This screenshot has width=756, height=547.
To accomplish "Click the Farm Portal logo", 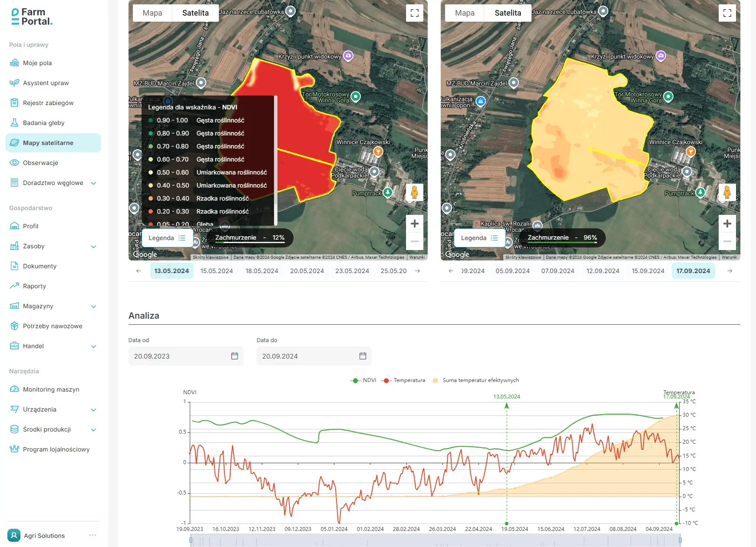I will 32,17.
